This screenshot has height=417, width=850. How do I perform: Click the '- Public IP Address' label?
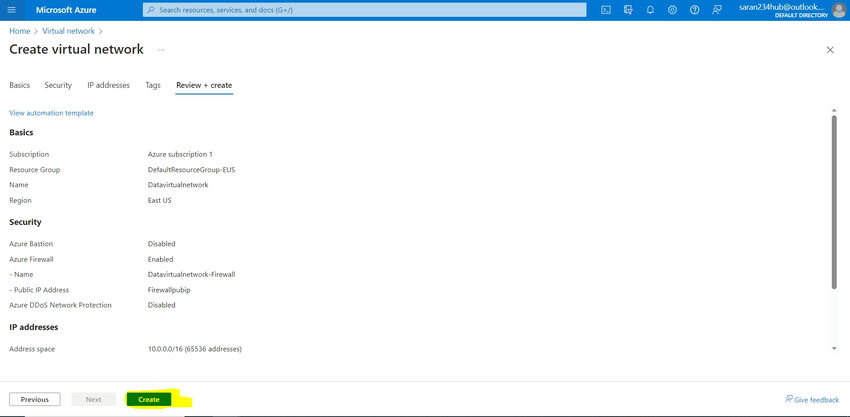(x=39, y=290)
